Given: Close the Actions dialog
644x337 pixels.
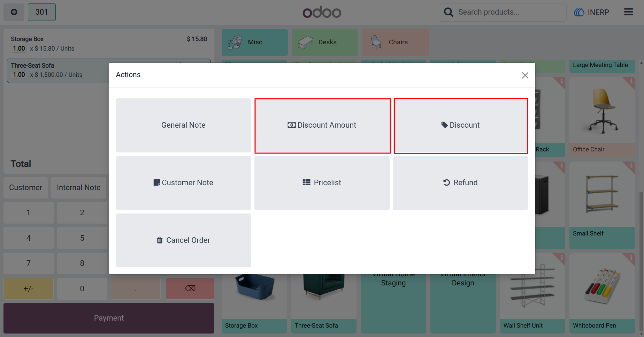Looking at the screenshot, I should pos(525,75).
